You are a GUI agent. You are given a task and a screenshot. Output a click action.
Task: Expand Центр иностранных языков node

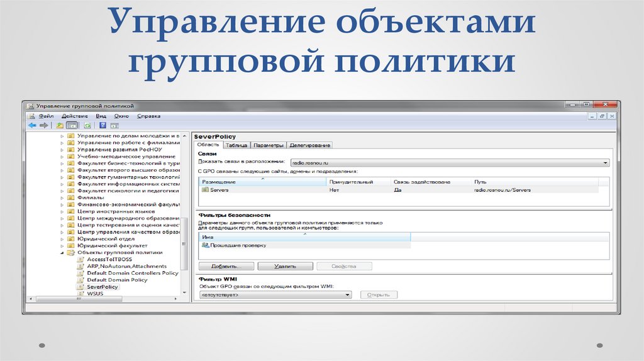point(62,211)
